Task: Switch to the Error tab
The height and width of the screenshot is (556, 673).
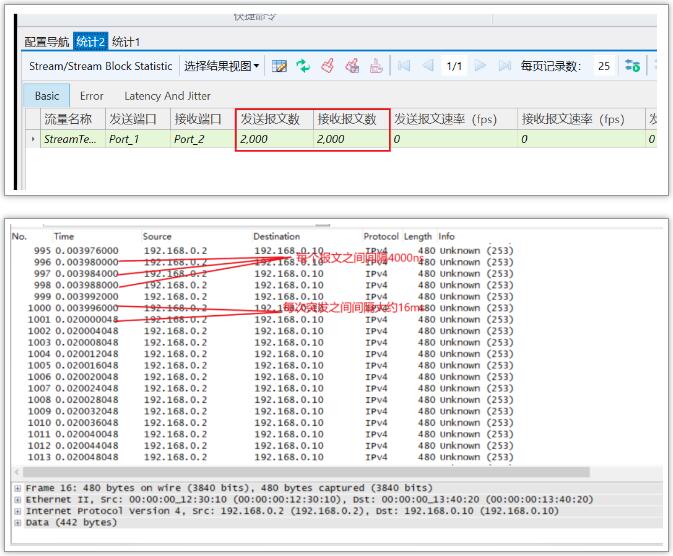Action: coord(92,96)
